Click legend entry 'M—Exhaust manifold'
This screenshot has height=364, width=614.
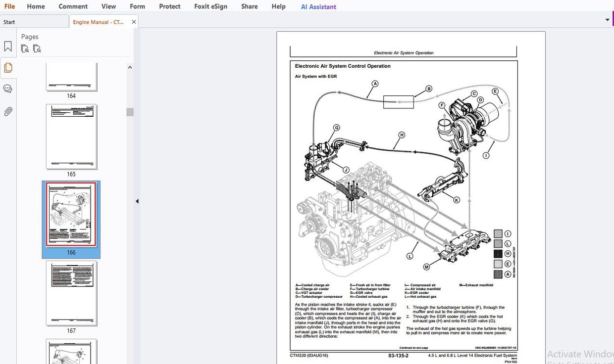[476, 285]
